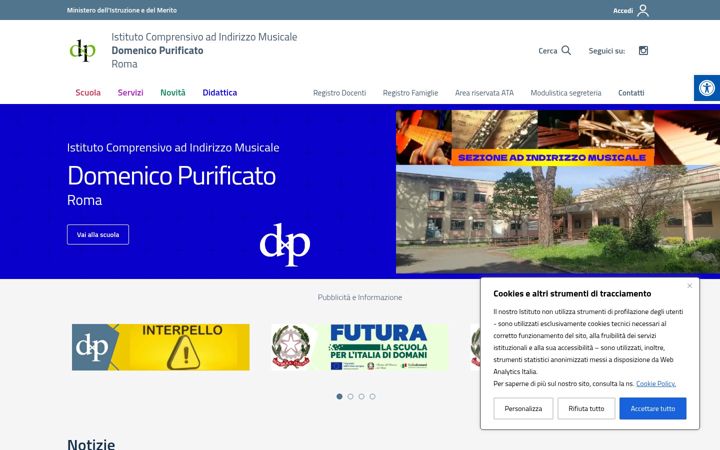
Task: Click the search magnifier icon
Action: [566, 50]
